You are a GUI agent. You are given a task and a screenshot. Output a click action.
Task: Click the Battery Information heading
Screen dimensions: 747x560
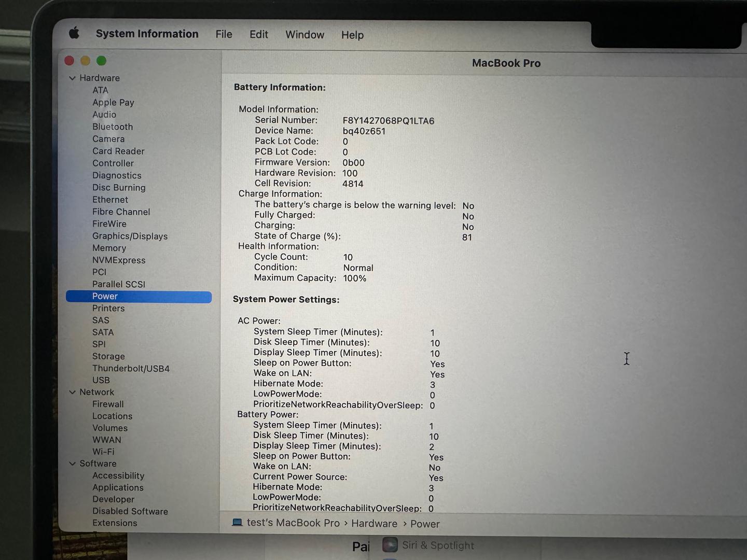280,87
